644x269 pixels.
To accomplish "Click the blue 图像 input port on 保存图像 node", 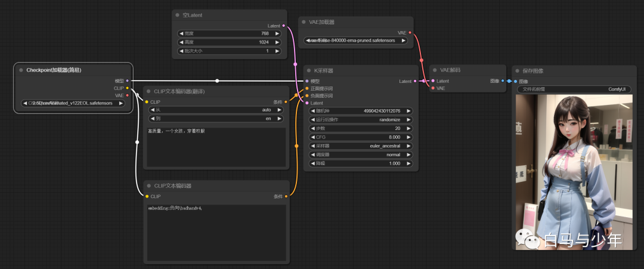I will click(516, 81).
